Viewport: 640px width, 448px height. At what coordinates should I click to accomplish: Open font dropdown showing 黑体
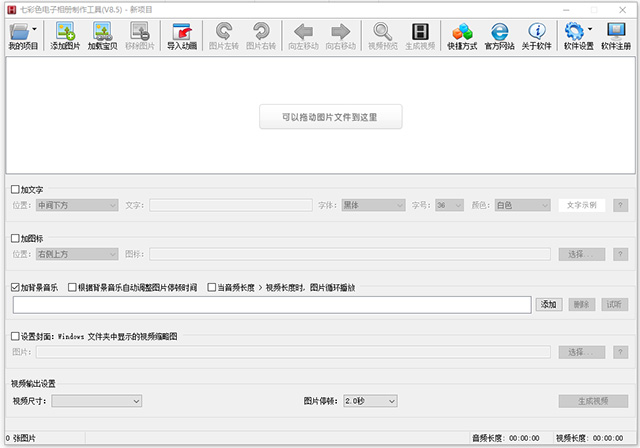[x=373, y=205]
